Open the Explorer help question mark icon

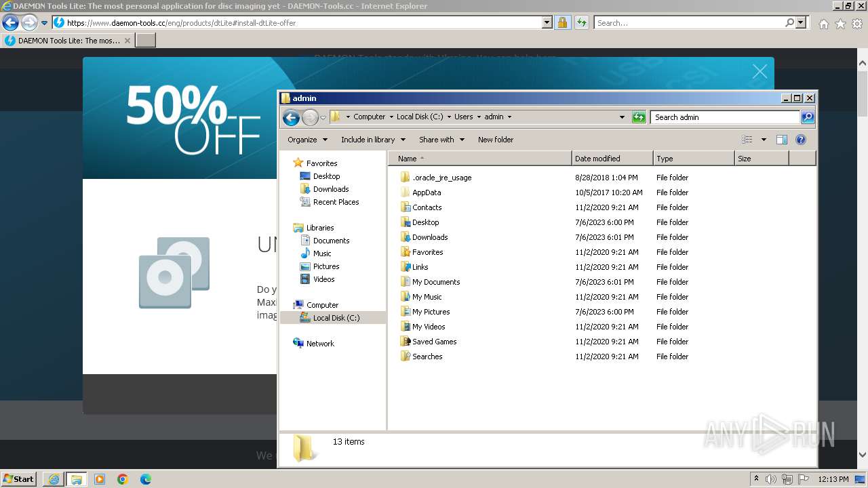pyautogui.click(x=801, y=140)
